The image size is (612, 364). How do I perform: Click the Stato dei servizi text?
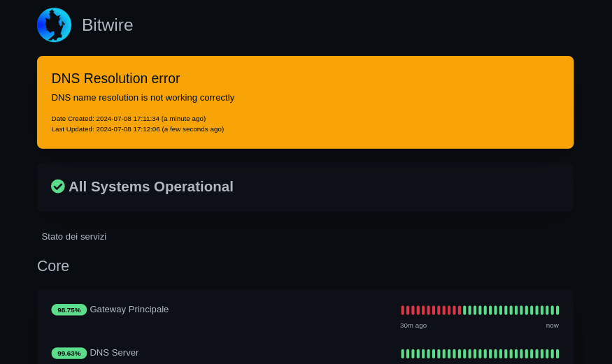coord(73,236)
